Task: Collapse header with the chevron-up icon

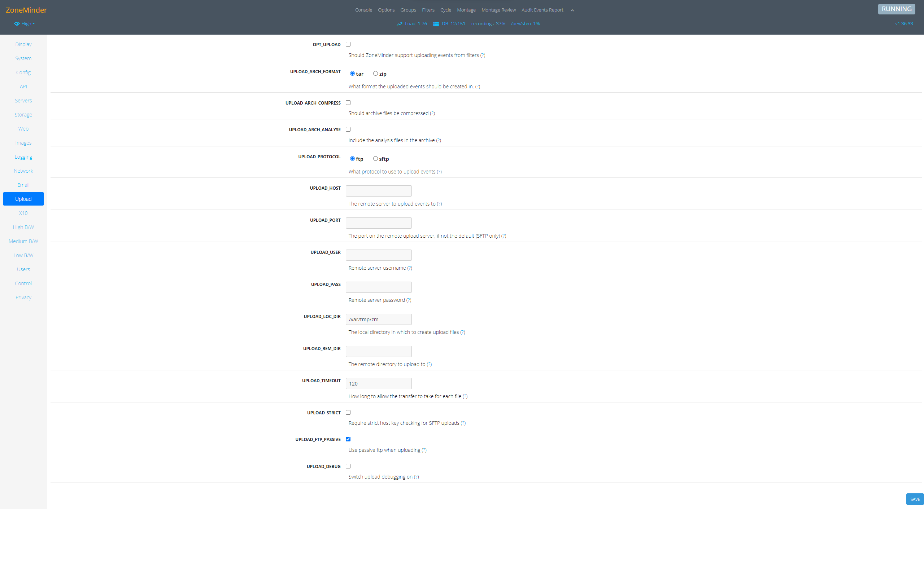Action: 572,10
